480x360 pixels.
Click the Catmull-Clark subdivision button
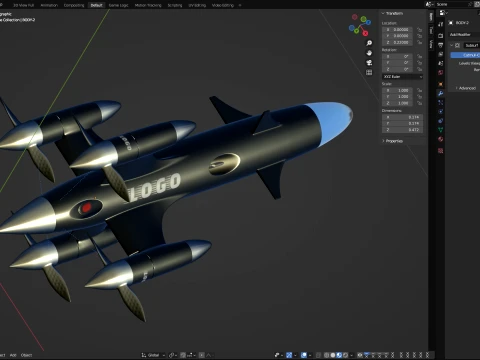[465, 55]
